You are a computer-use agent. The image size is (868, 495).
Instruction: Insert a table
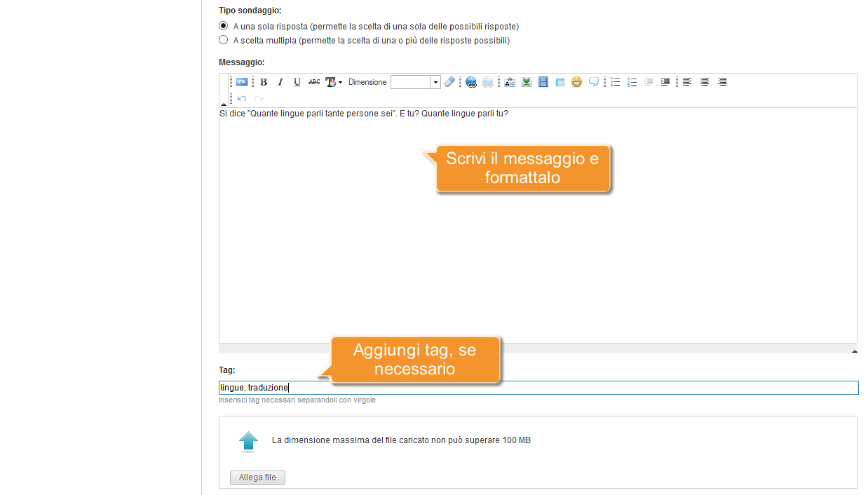(560, 82)
